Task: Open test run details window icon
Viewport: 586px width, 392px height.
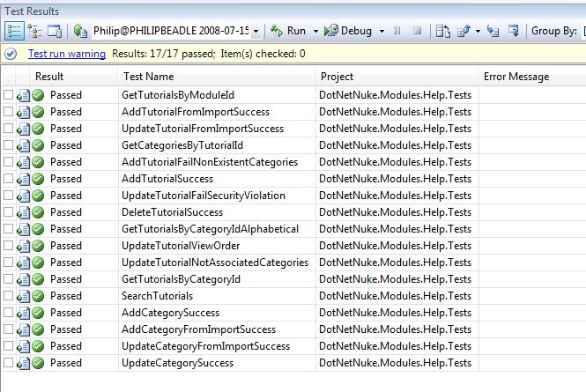Action: coord(55,31)
